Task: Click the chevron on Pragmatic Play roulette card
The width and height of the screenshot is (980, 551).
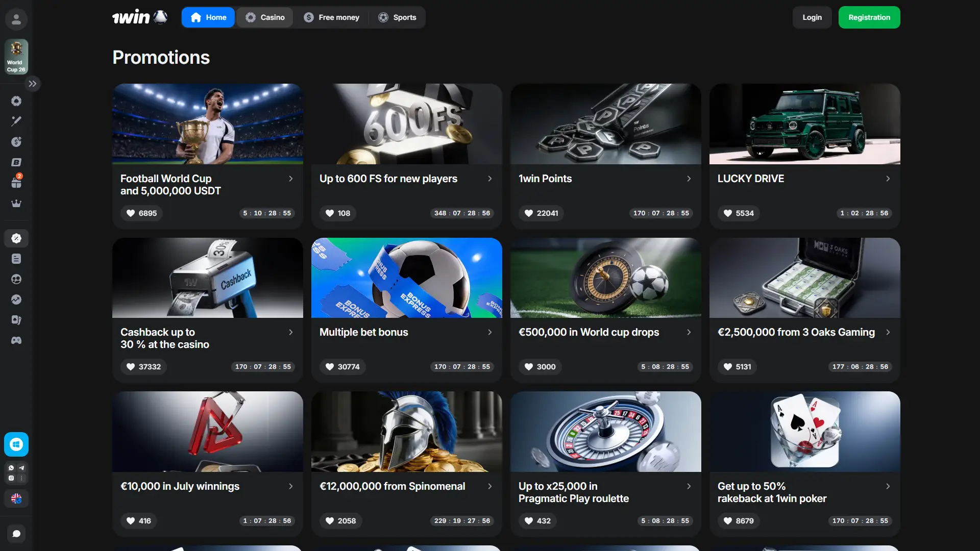Action: coord(689,486)
